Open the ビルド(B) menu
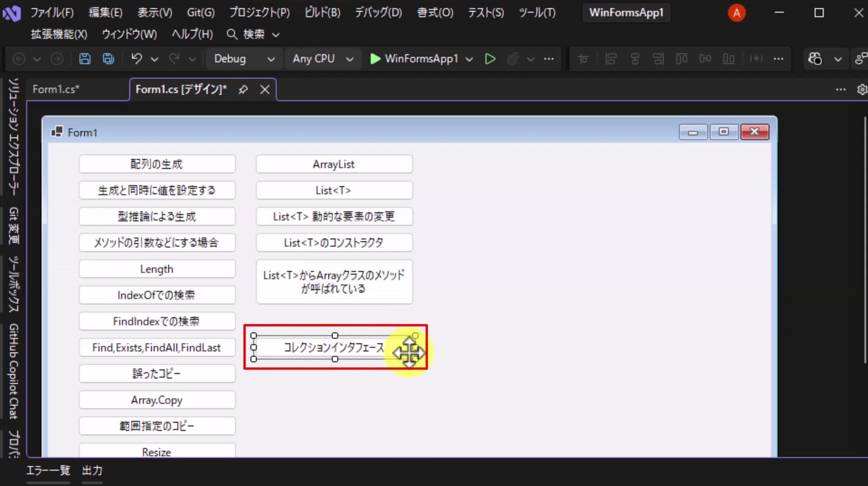 click(x=322, y=13)
